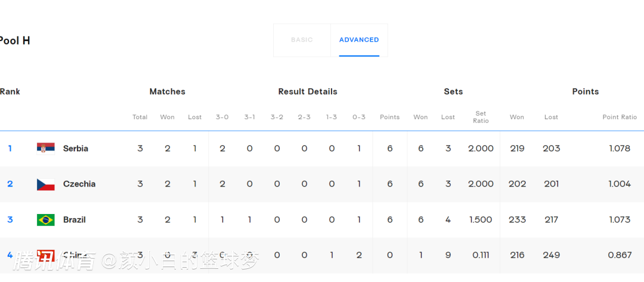Click the Pool H heading
Screen dimensions: 644x282
[x=15, y=41]
